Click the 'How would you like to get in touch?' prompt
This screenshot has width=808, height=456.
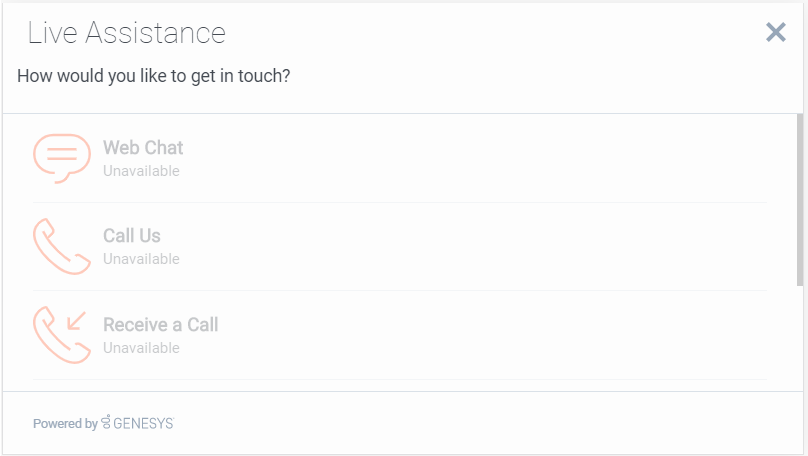[154, 76]
